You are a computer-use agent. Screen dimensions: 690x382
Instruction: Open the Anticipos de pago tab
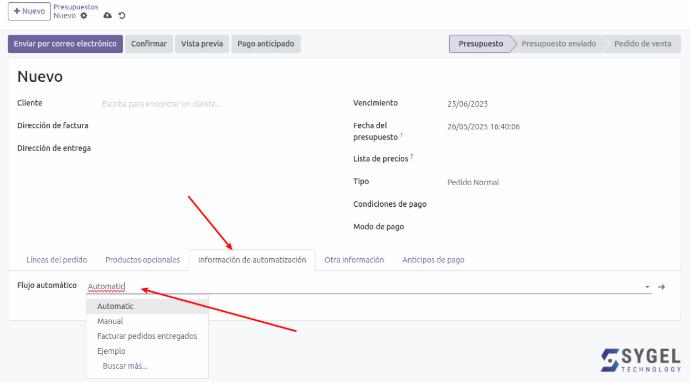433,260
